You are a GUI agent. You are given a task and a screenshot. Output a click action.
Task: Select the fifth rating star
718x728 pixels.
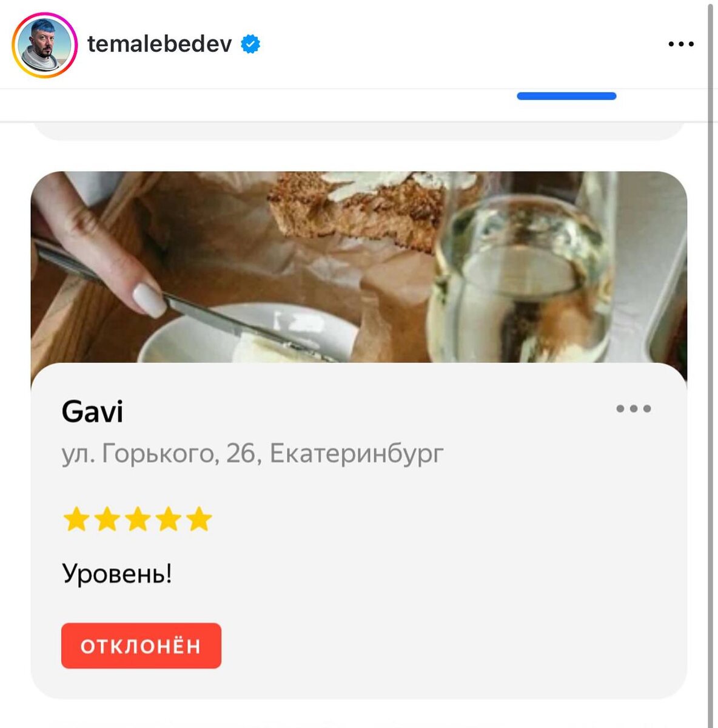[x=199, y=520]
